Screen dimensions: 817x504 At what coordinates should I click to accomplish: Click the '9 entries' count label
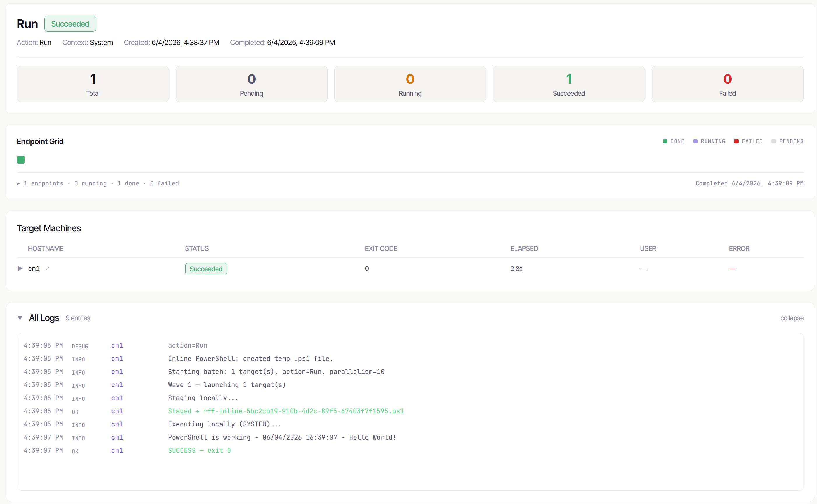pyautogui.click(x=78, y=318)
